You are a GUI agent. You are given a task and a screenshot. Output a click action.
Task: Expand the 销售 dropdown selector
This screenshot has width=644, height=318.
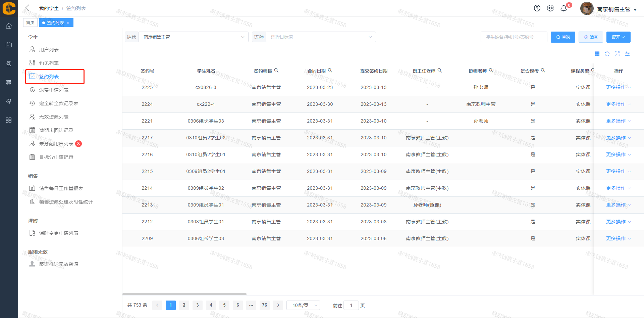(x=193, y=37)
